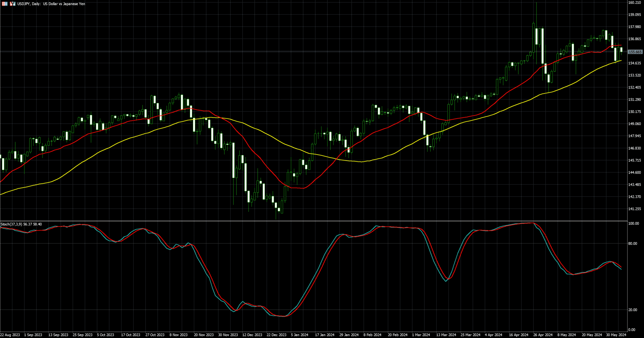Click the 80.00 stochastic level label
This screenshot has height=338, width=644.
[633, 244]
